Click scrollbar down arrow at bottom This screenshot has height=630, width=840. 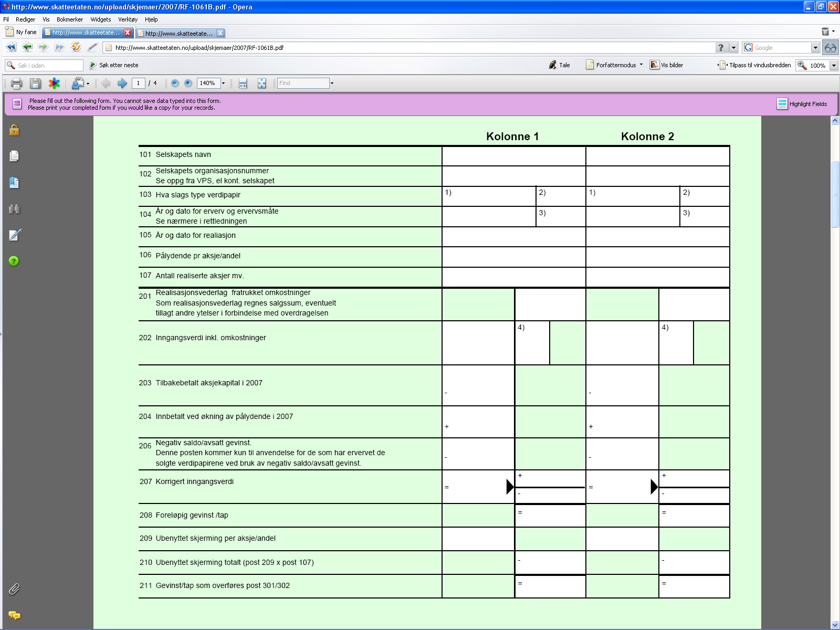click(835, 625)
